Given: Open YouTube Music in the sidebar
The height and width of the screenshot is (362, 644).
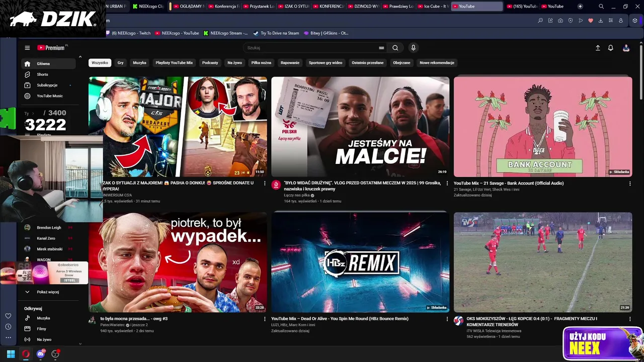Looking at the screenshot, I should pos(48,96).
